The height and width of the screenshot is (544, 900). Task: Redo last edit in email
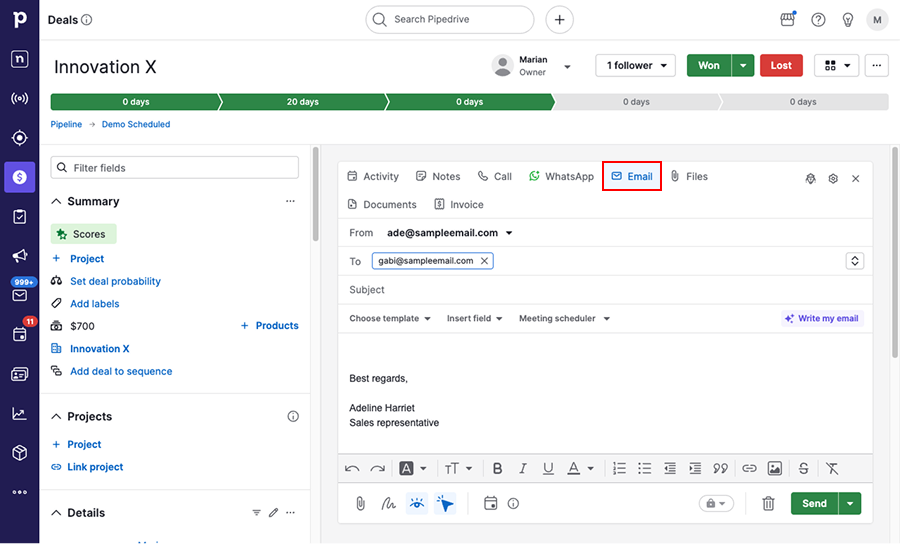click(377, 468)
